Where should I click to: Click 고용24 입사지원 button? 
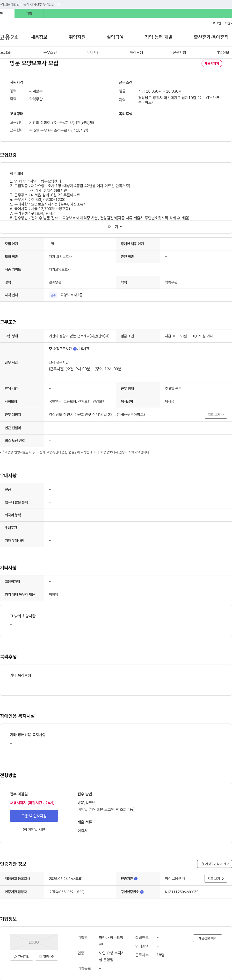coord(34,816)
